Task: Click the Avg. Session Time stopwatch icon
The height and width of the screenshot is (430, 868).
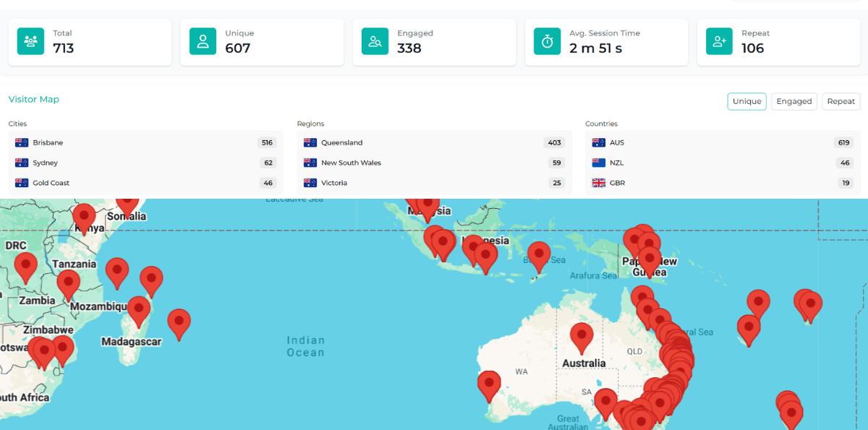Action: click(x=548, y=41)
